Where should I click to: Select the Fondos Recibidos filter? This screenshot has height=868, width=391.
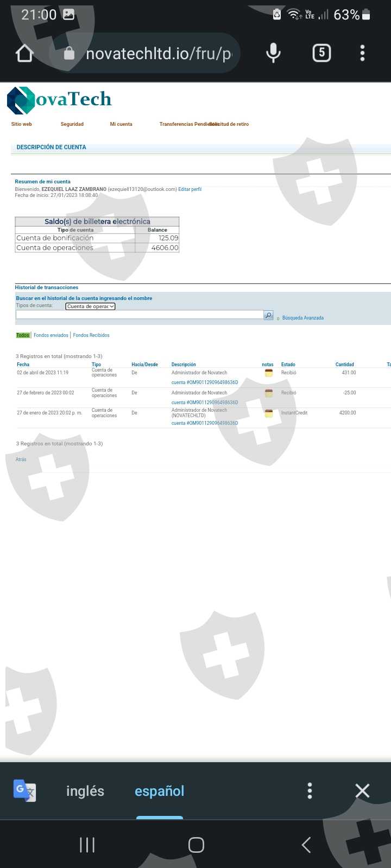(x=91, y=335)
